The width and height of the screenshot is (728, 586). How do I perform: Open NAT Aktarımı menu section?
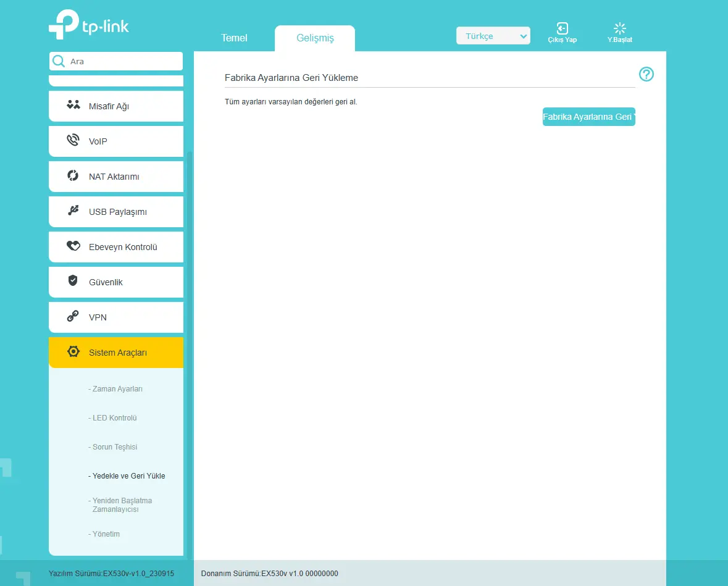coord(116,177)
